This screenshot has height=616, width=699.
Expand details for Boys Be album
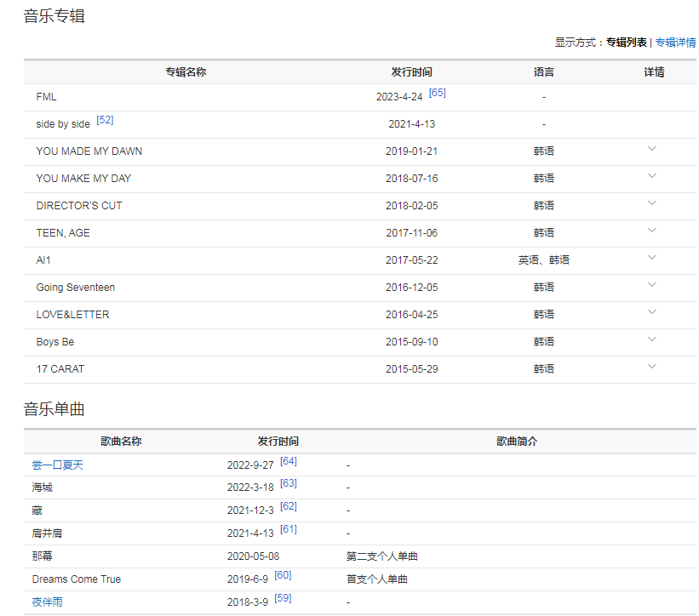click(x=652, y=339)
